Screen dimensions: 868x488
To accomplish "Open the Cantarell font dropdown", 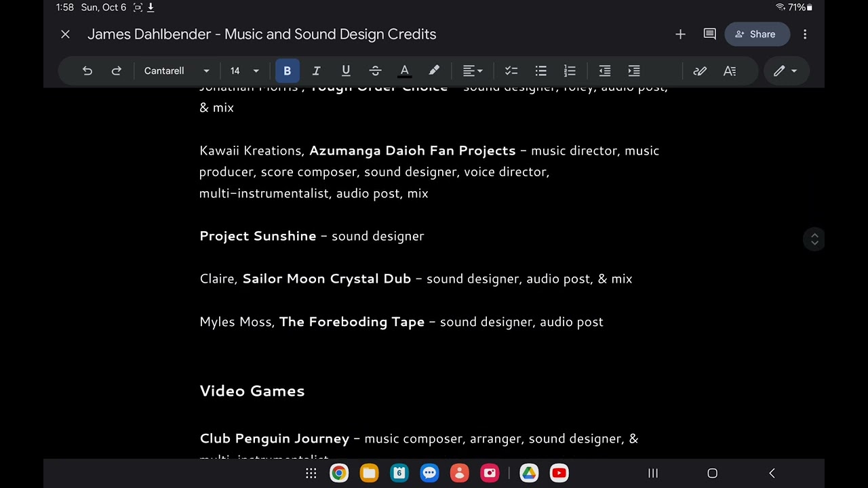I will [176, 70].
